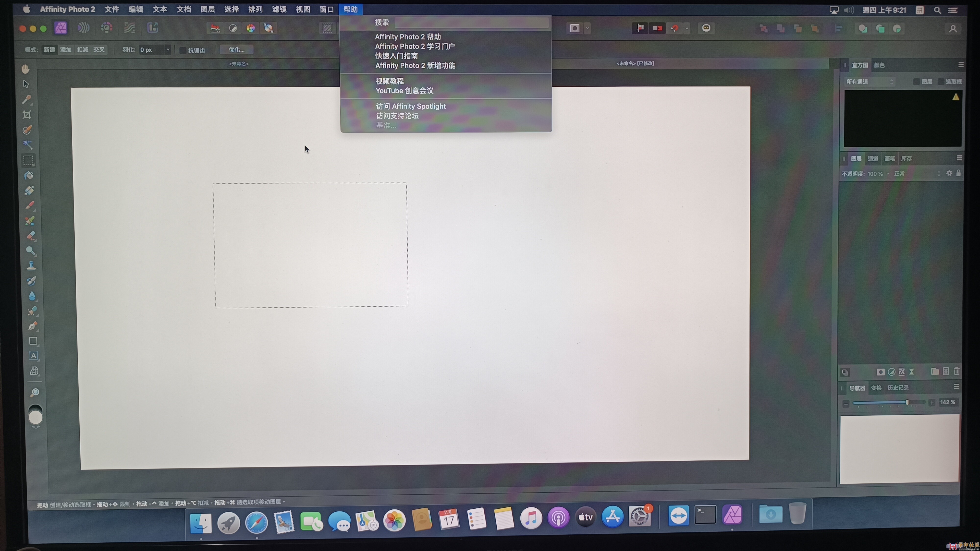Image resolution: width=980 pixels, height=551 pixels.
Task: Open the 羽化 feather value dropdown
Action: 168,50
